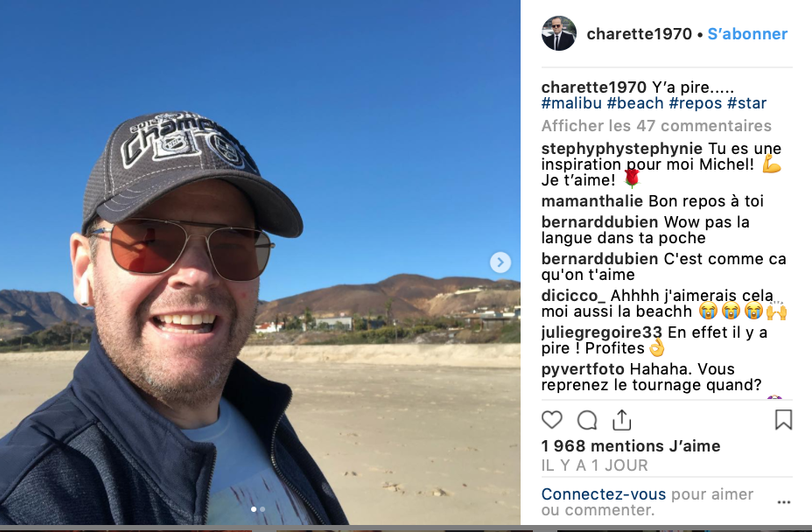Go to next photo with carousel arrow
812x532 pixels.
[500, 262]
